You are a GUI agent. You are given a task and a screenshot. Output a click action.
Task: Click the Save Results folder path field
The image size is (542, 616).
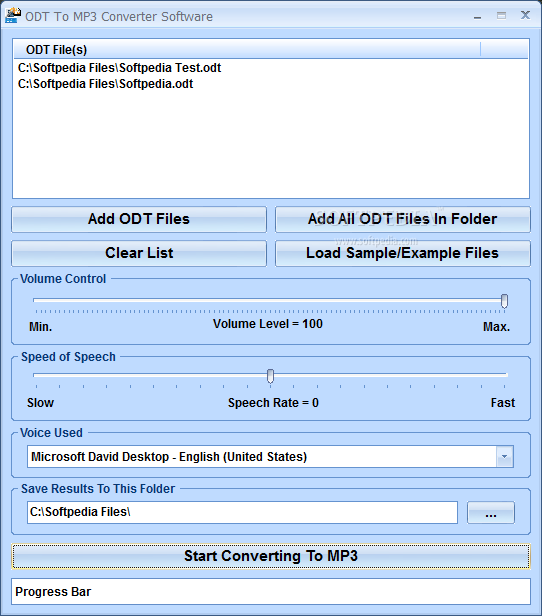tap(242, 512)
